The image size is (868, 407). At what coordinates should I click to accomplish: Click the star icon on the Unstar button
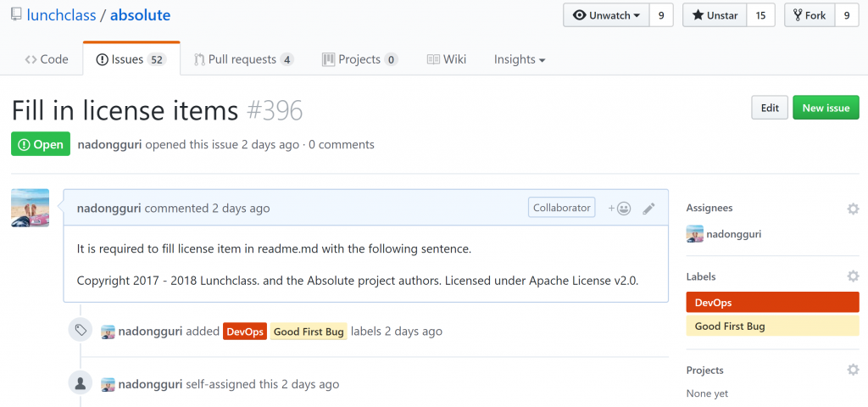(x=698, y=15)
